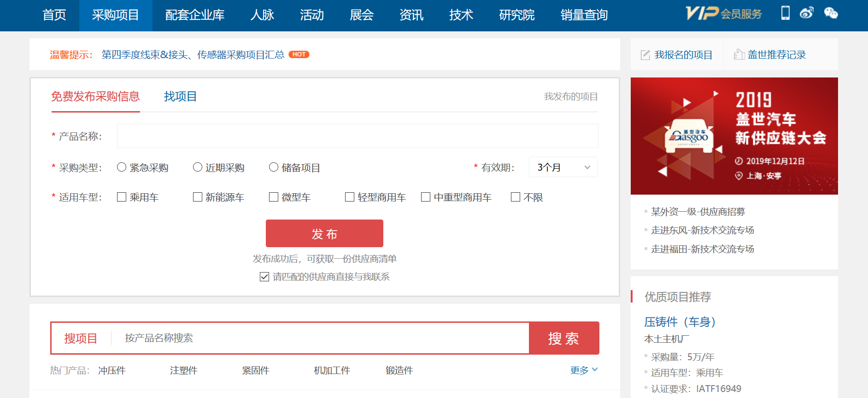Image resolution: width=868 pixels, height=398 pixels.
Task: Open 采购项目 in the navigation bar
Action: 116,15
